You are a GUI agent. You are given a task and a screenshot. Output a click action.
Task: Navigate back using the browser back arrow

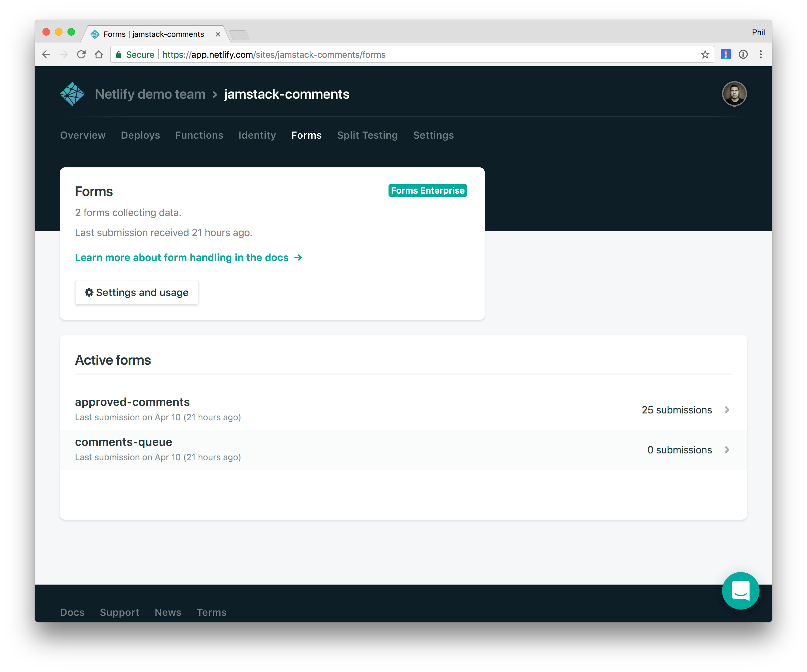(x=46, y=54)
